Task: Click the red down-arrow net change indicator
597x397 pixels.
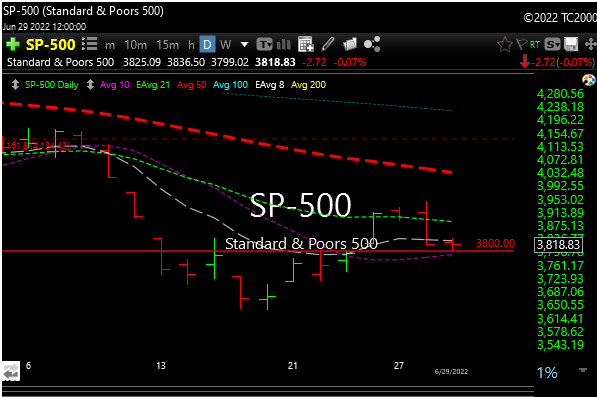Action: (525, 61)
